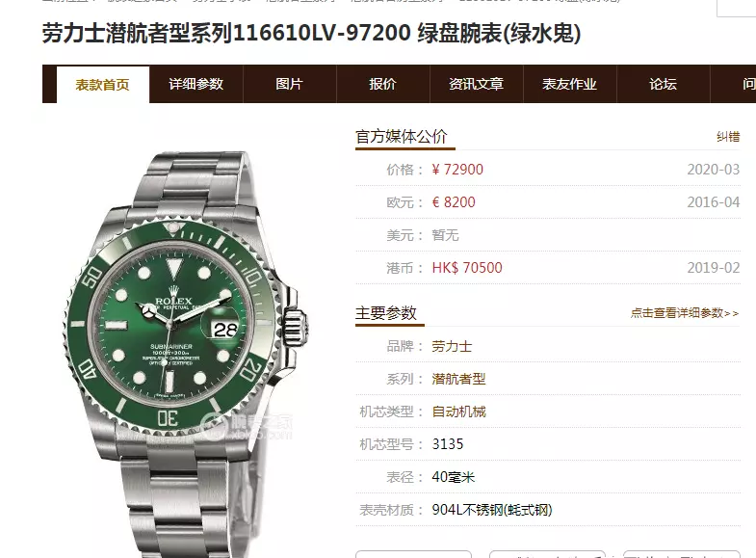
Task: Open 点击查看详细参数 link
Action: click(x=685, y=313)
